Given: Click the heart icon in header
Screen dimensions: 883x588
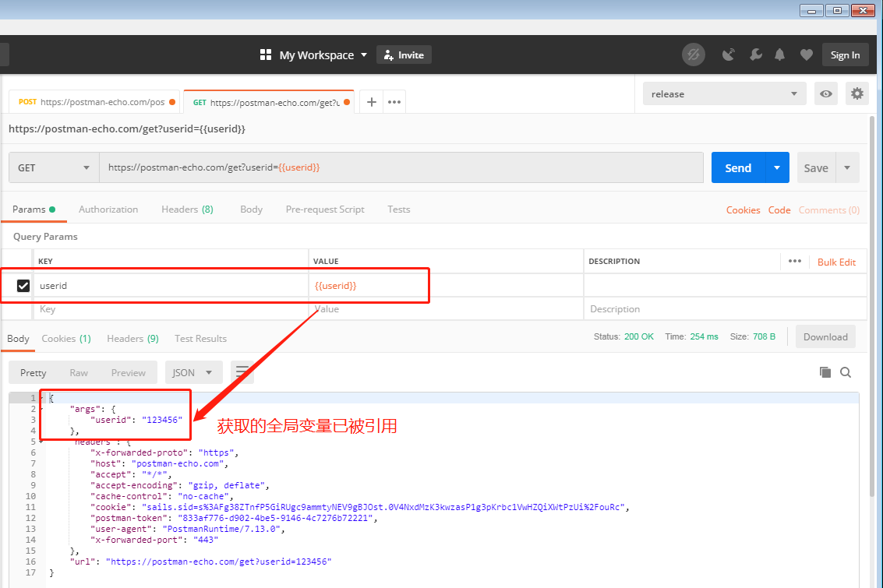Looking at the screenshot, I should [x=807, y=55].
